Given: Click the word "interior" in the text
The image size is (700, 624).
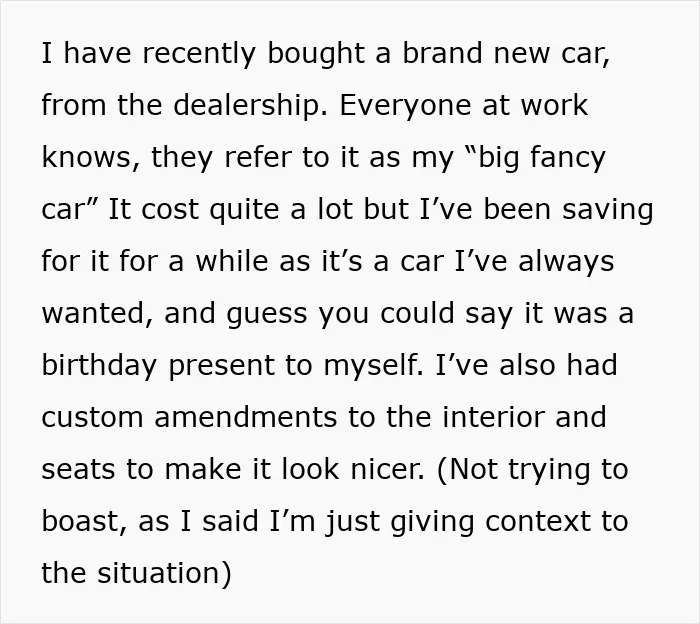Looking at the screenshot, I should coord(493,417).
